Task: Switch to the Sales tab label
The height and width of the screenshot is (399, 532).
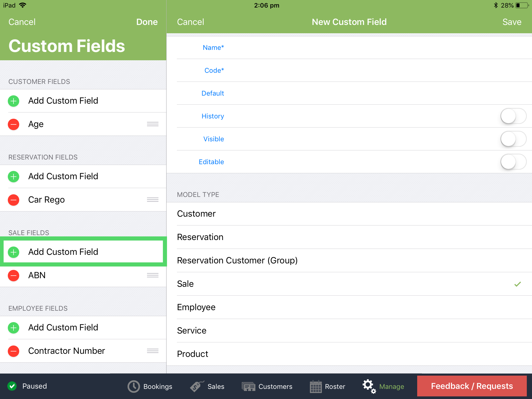Action: (x=216, y=387)
